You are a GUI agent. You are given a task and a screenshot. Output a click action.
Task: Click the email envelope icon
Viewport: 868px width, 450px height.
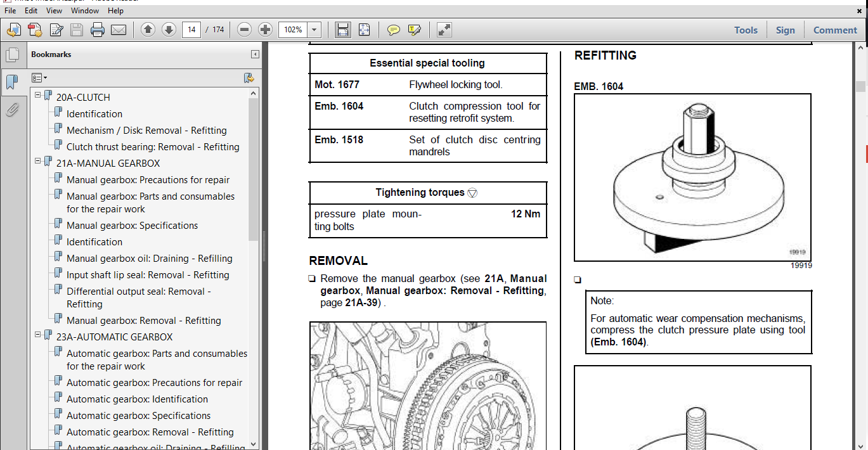pyautogui.click(x=119, y=30)
